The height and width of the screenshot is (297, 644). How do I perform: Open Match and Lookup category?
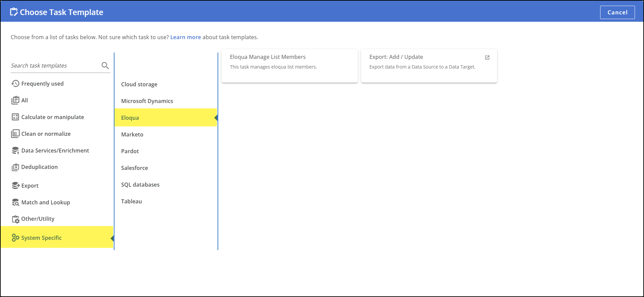point(46,202)
